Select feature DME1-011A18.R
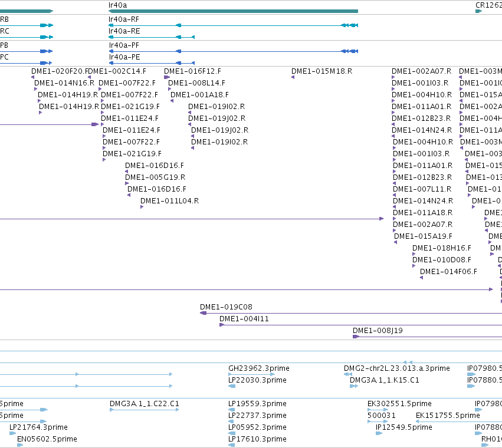 coord(422,213)
